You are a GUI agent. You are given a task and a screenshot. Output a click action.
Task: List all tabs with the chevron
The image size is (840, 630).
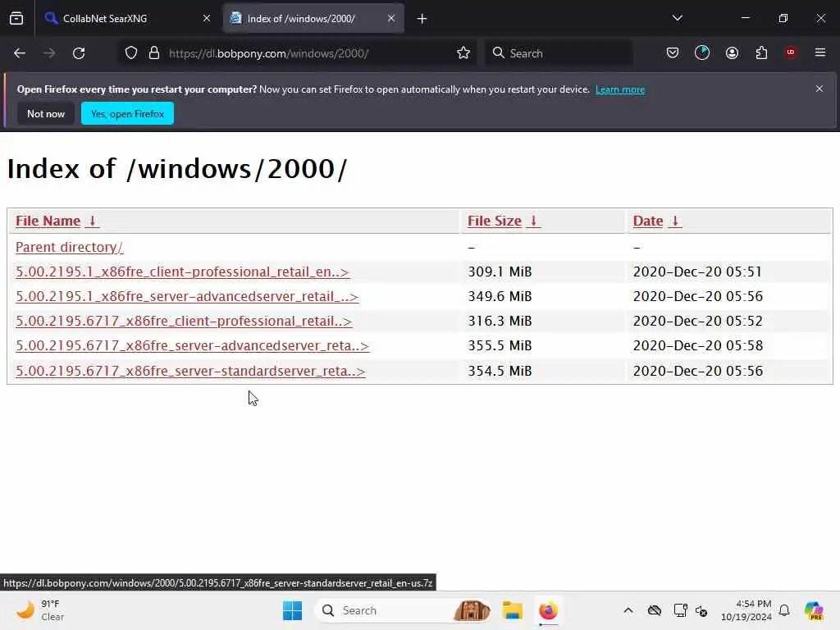tap(678, 18)
